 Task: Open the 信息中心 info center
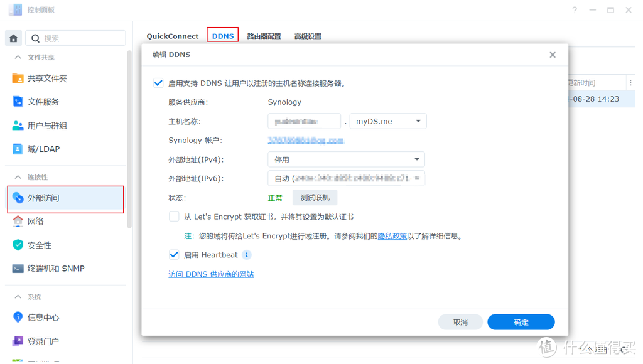tap(43, 317)
